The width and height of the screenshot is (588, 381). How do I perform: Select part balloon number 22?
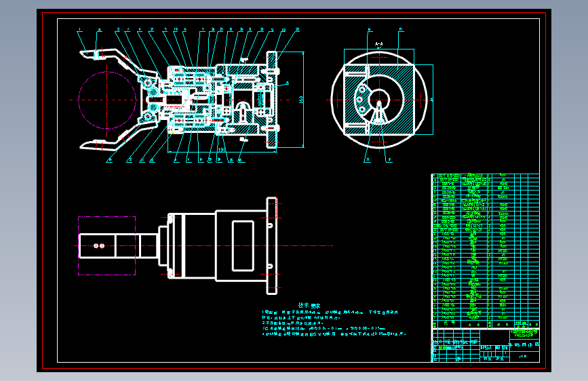point(297,29)
